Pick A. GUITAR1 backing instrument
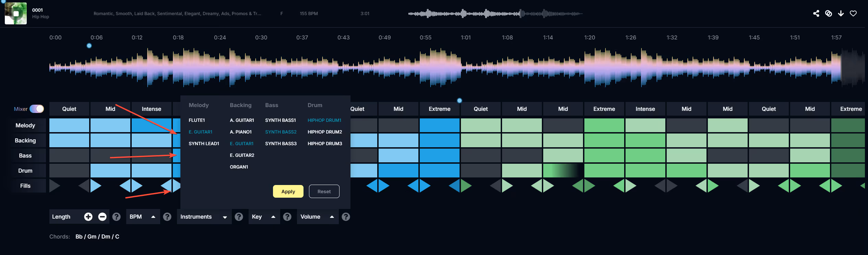The height and width of the screenshot is (255, 868). click(x=242, y=120)
